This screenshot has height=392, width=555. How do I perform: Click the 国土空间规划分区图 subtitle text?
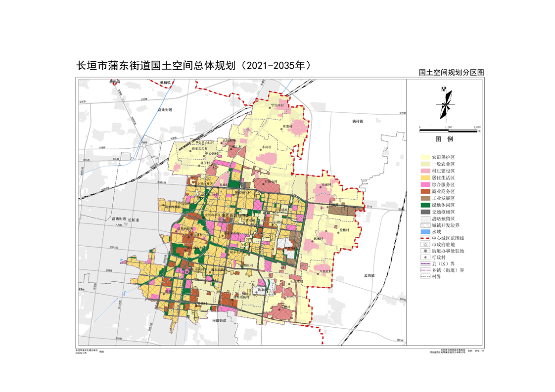(x=451, y=72)
